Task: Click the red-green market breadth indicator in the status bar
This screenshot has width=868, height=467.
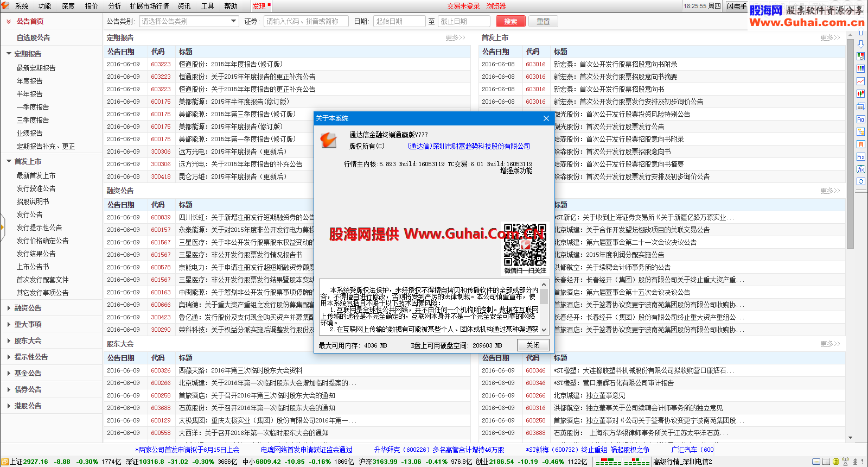Action: pyautogui.click(x=622, y=462)
